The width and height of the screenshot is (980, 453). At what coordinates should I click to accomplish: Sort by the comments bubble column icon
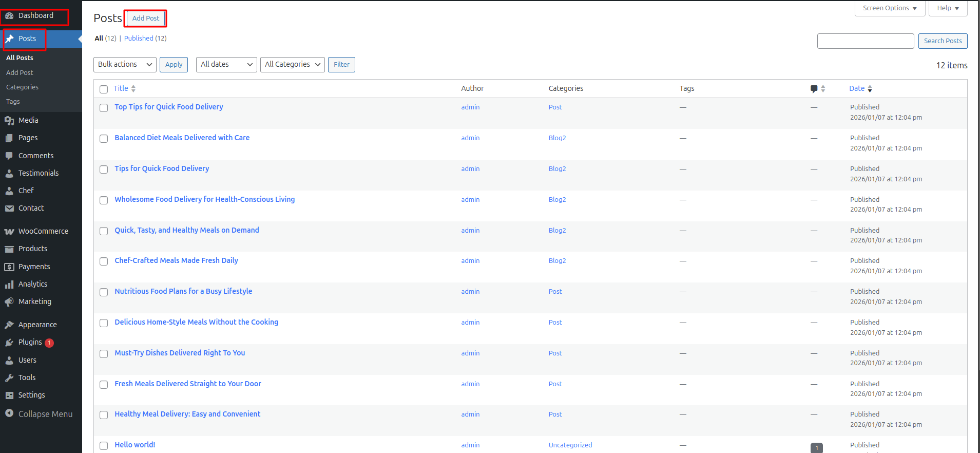point(814,88)
